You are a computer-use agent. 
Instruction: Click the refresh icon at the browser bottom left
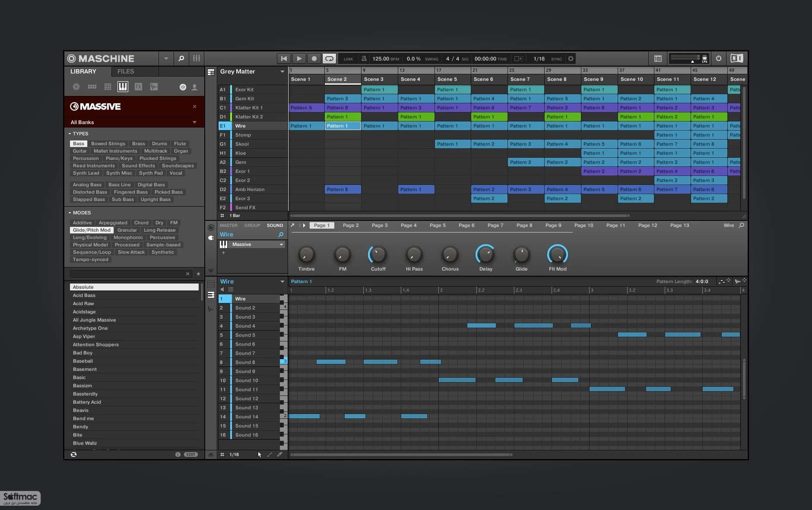coord(73,454)
